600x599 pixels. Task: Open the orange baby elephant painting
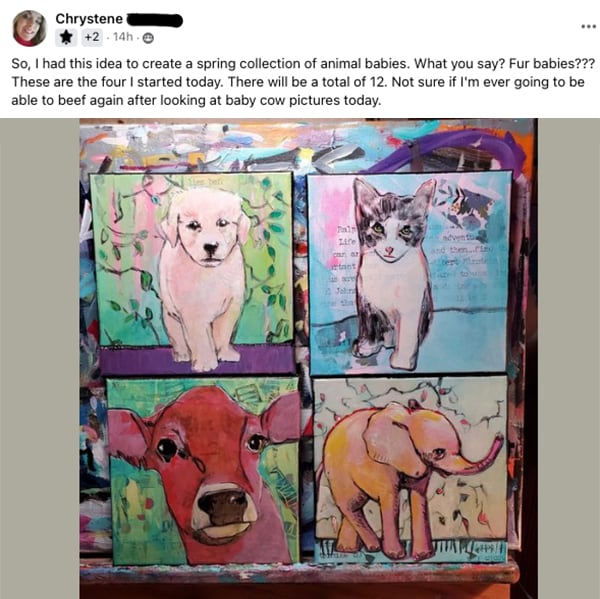411,469
